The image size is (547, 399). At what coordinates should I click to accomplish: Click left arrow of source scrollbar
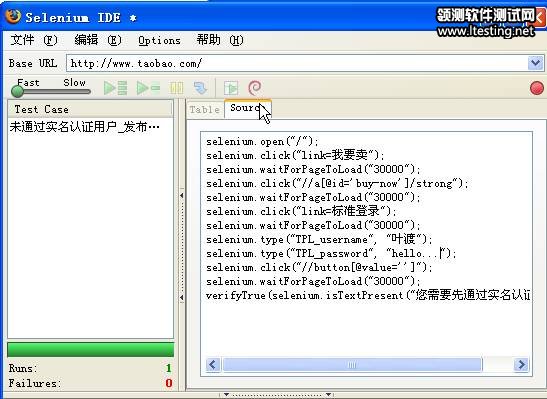click(213, 365)
